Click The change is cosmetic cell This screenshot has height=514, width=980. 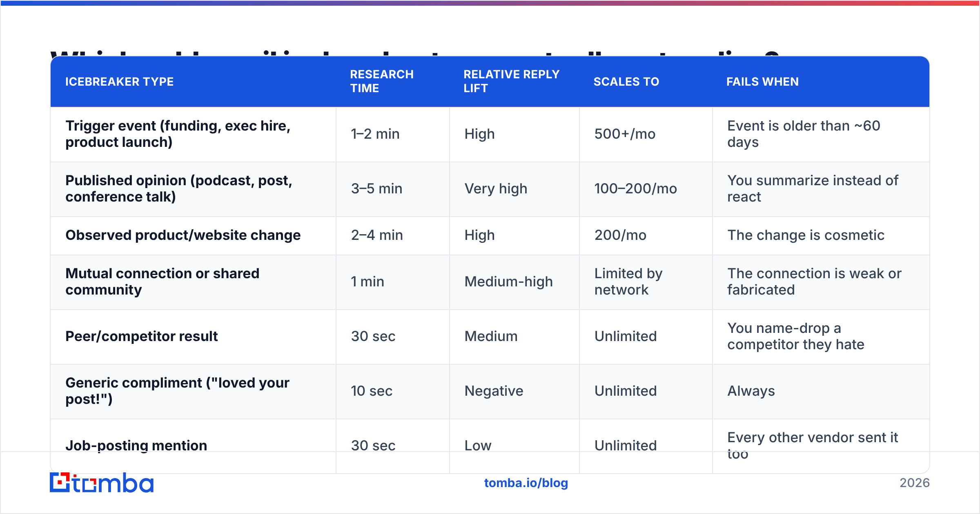[x=806, y=235]
